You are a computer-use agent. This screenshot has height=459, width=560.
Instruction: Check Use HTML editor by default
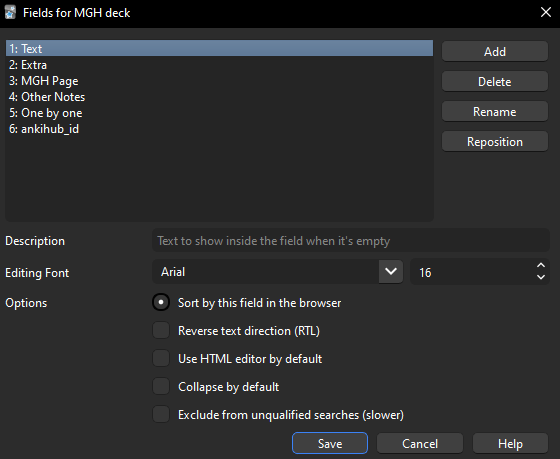pyautogui.click(x=161, y=358)
